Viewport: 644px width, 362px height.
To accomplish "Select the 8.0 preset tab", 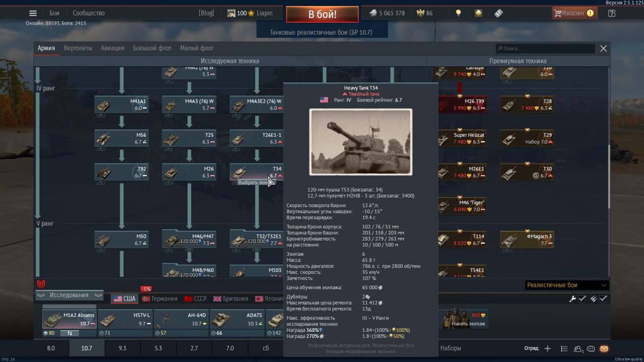I will (x=51, y=348).
